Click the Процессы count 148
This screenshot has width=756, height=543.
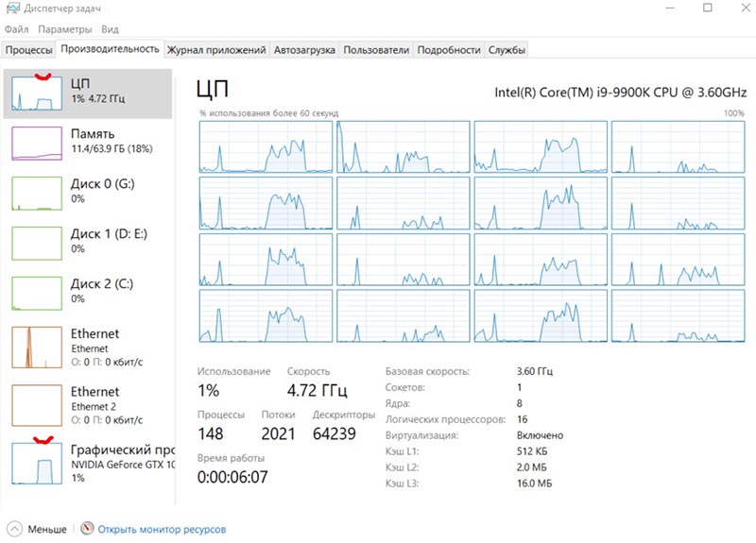[x=210, y=433]
